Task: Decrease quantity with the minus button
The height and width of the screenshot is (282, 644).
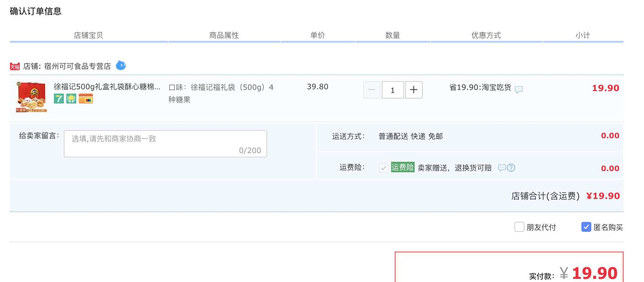Action: pos(372,90)
